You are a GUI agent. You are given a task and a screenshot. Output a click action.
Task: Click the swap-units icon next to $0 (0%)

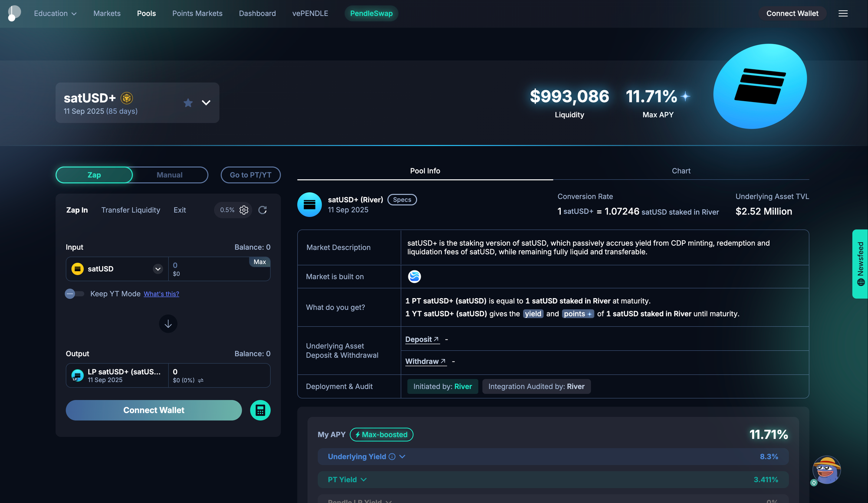click(201, 381)
